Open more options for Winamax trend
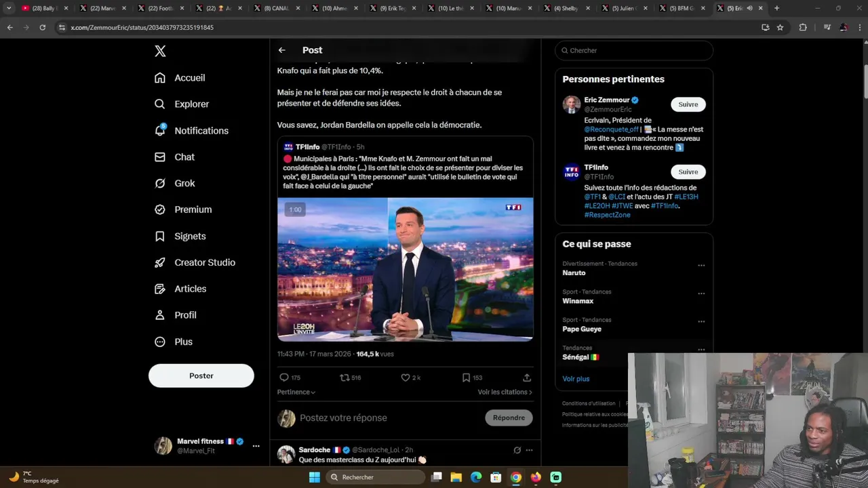Image resolution: width=868 pixels, height=488 pixels. 701,293
